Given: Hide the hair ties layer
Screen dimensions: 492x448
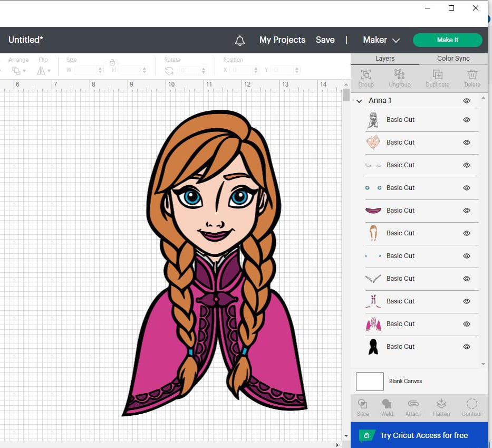Looking at the screenshot, I should 467,256.
